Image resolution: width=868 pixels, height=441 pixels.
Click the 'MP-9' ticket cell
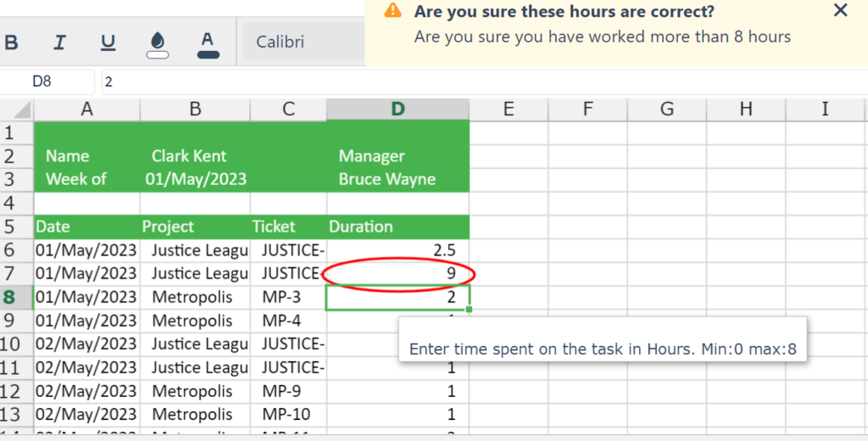288,392
